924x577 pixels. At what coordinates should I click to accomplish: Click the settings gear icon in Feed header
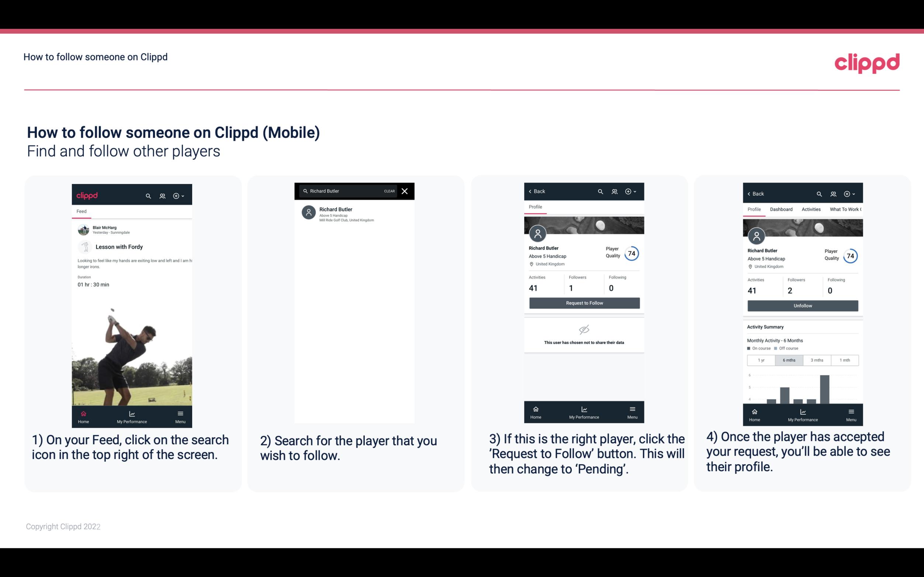pos(177,195)
